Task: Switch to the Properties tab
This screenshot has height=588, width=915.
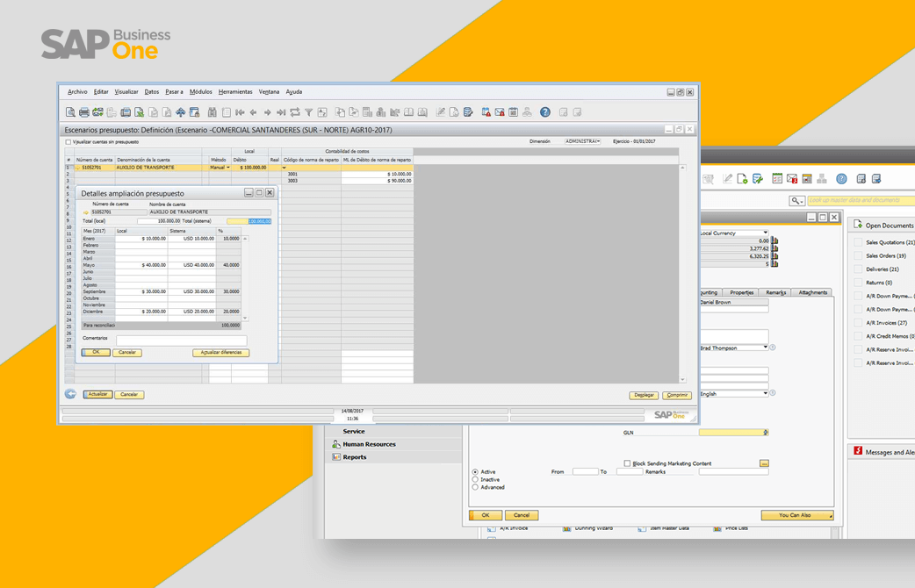Action: [x=742, y=292]
